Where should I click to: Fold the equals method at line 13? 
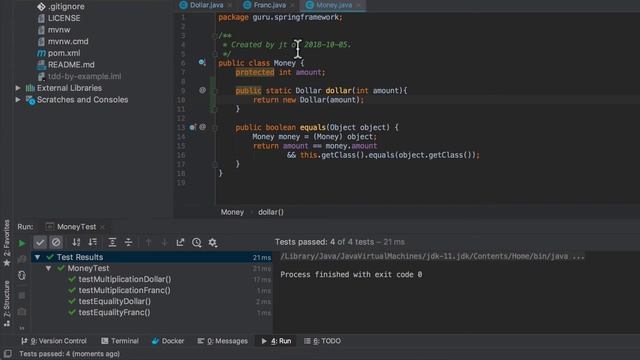pos(215,127)
